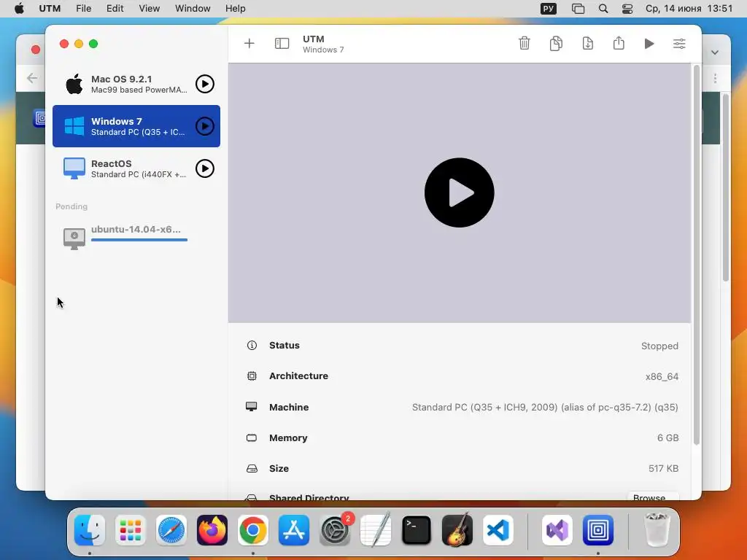Viewport: 747px width, 560px height.
Task: Open the View menu
Action: (x=149, y=9)
